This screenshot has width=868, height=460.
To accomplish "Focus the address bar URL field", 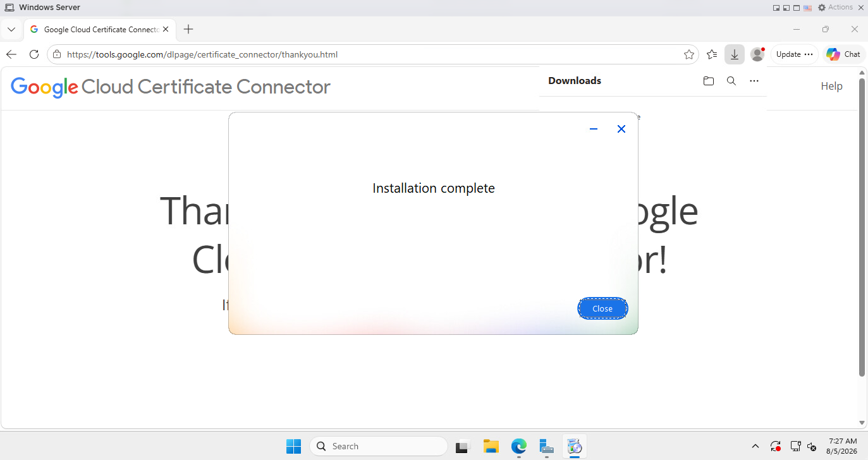I will pyautogui.click(x=373, y=54).
